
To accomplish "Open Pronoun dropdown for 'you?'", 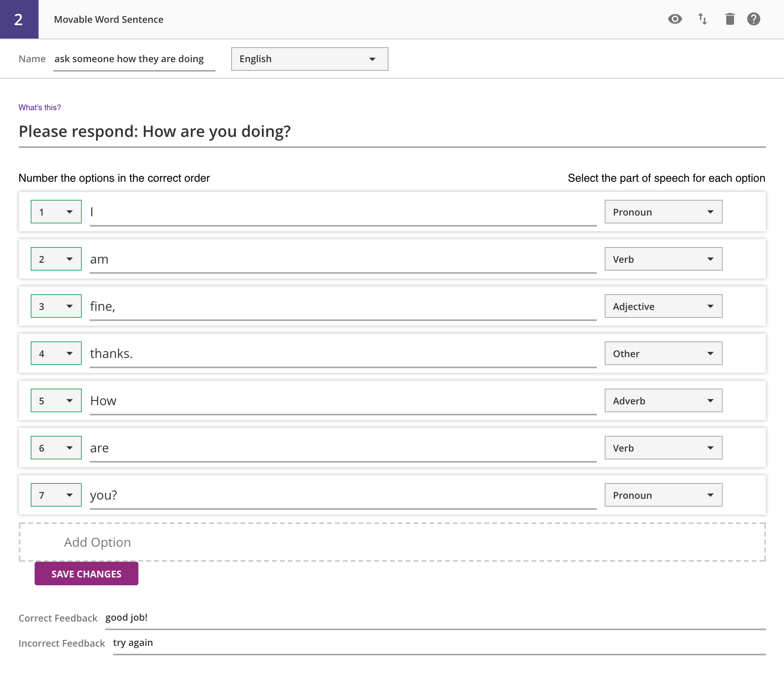I will 663,495.
